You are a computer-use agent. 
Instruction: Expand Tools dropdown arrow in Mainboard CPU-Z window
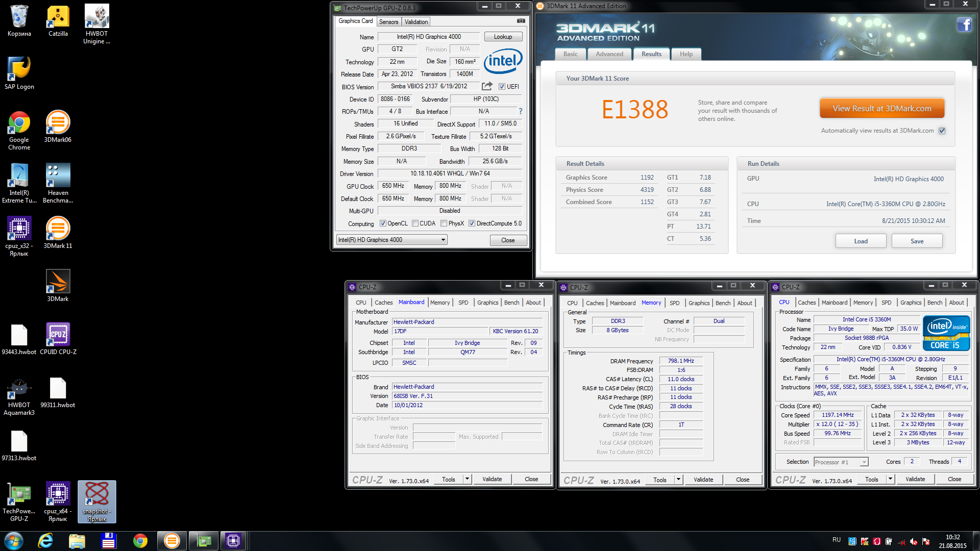pos(467,479)
